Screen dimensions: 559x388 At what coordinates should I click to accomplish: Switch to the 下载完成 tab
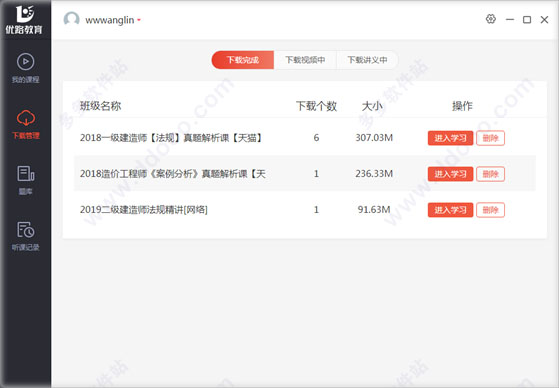tap(243, 60)
